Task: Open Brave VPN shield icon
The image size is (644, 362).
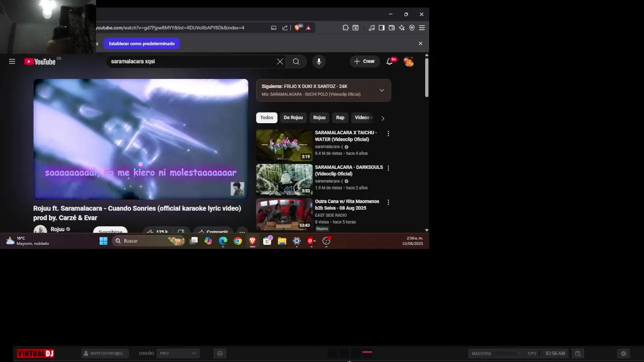Action: tap(412, 28)
